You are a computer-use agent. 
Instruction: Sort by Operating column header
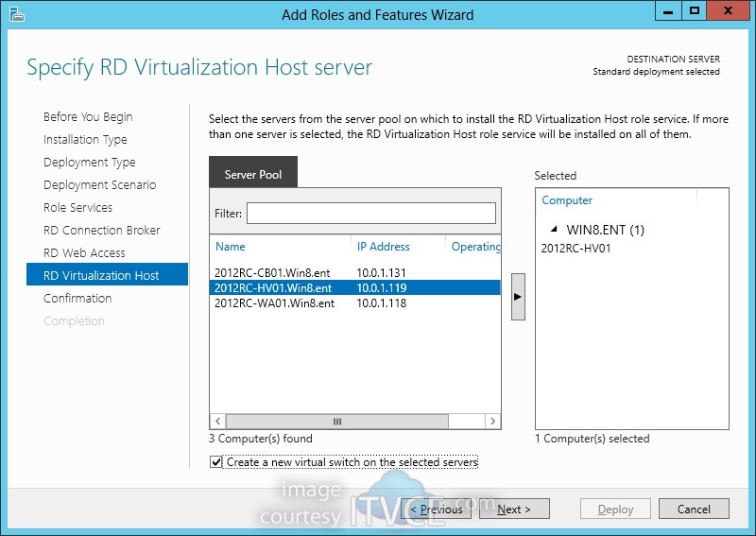click(x=475, y=247)
